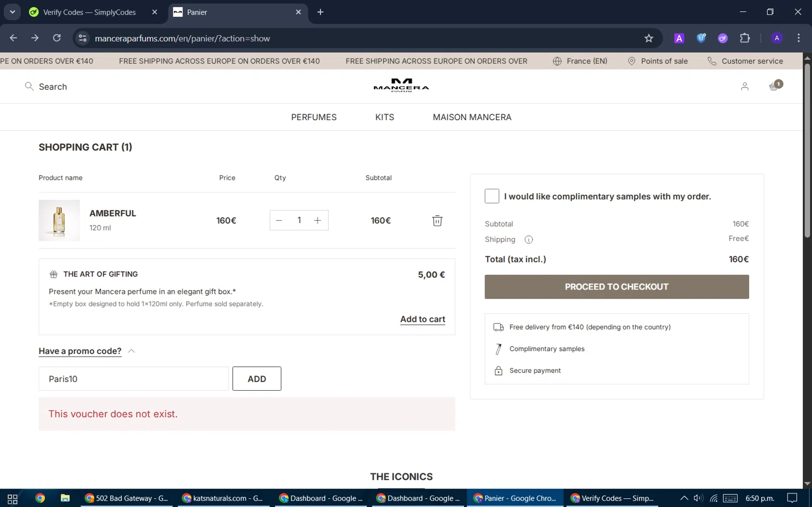Viewport: 812px width, 507px height.
Task: Show hidden system tray icons
Action: click(x=684, y=498)
